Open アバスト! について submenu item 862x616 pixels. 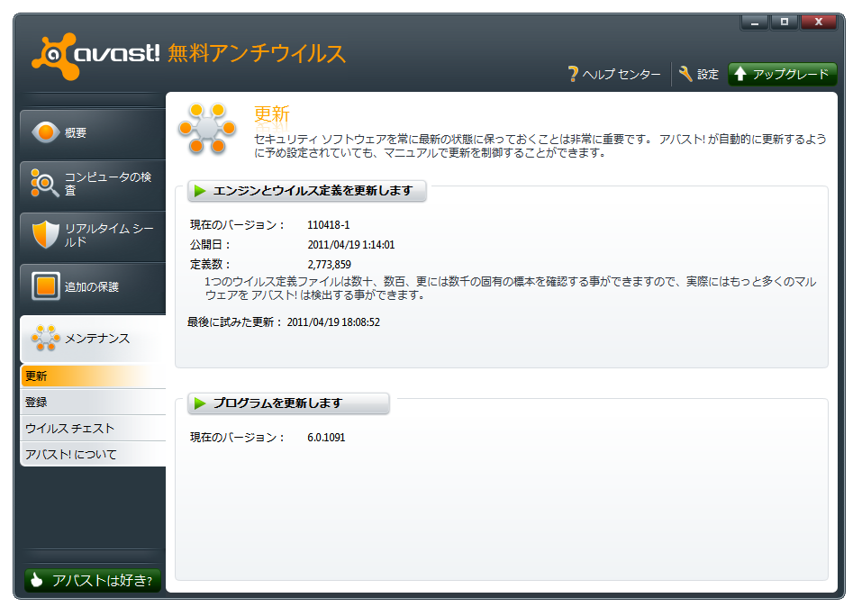pos(93,454)
